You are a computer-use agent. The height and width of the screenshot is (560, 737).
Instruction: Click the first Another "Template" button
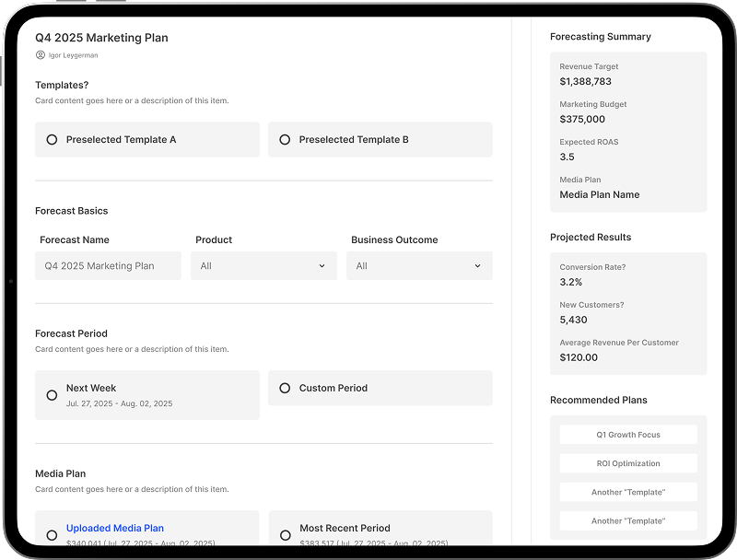click(x=628, y=492)
